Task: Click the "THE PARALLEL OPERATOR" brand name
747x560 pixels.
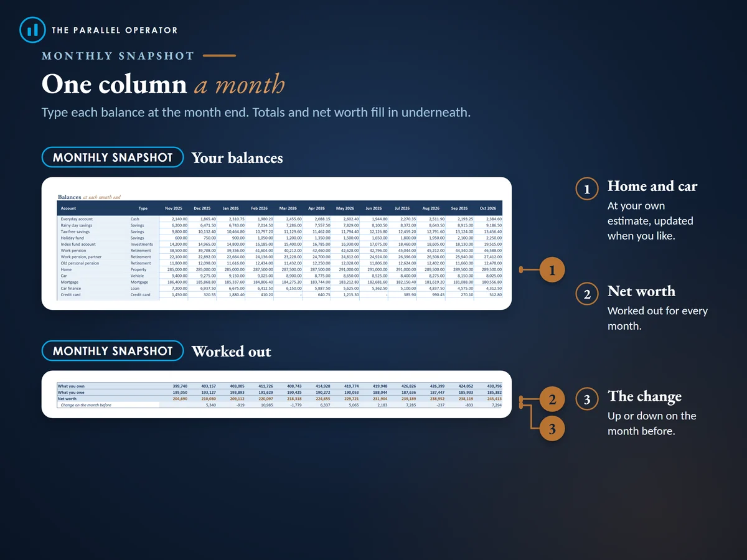Action: 115,30
